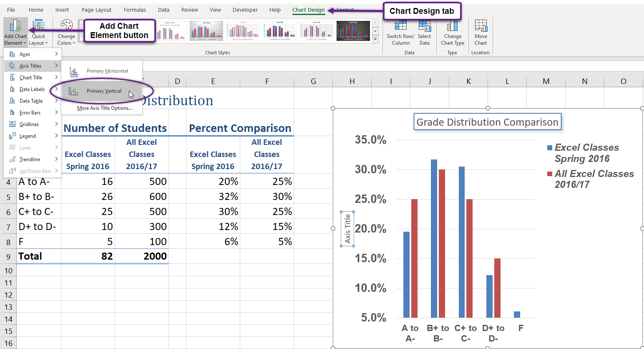The width and height of the screenshot is (644, 349).
Task: Open the Select Data icon
Action: (x=425, y=25)
